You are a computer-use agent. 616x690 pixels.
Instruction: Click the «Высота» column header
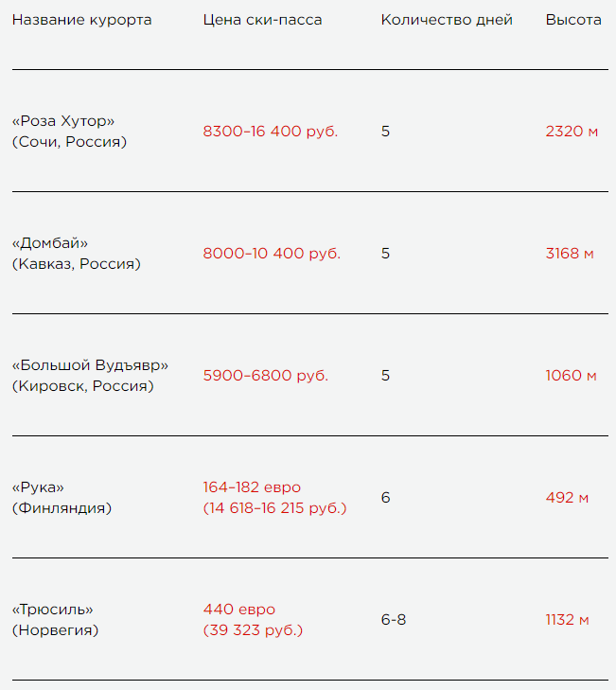tap(573, 20)
